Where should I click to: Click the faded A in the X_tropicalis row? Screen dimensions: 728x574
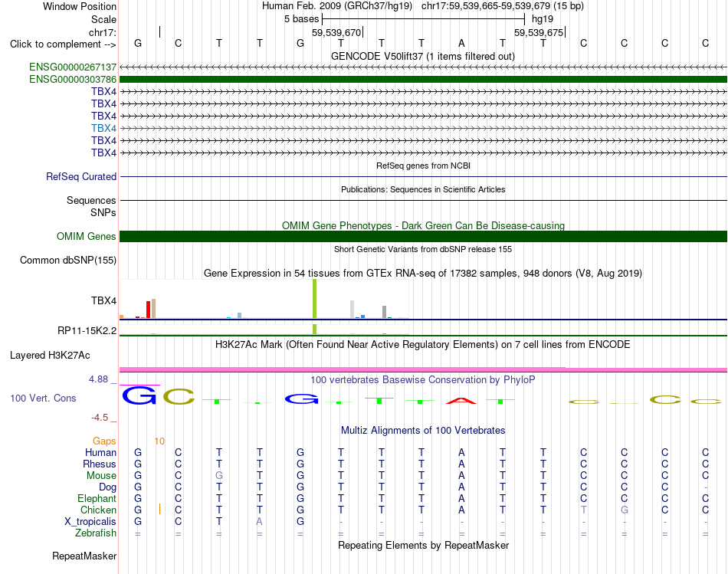[260, 522]
